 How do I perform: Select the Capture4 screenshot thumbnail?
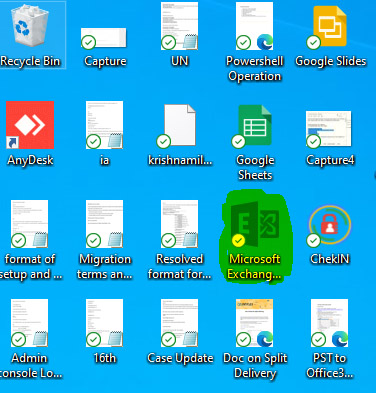tap(329, 129)
